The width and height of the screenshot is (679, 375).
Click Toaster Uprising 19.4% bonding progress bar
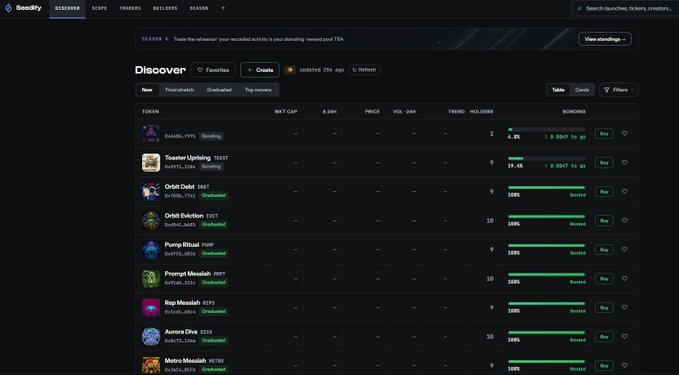tap(546, 158)
